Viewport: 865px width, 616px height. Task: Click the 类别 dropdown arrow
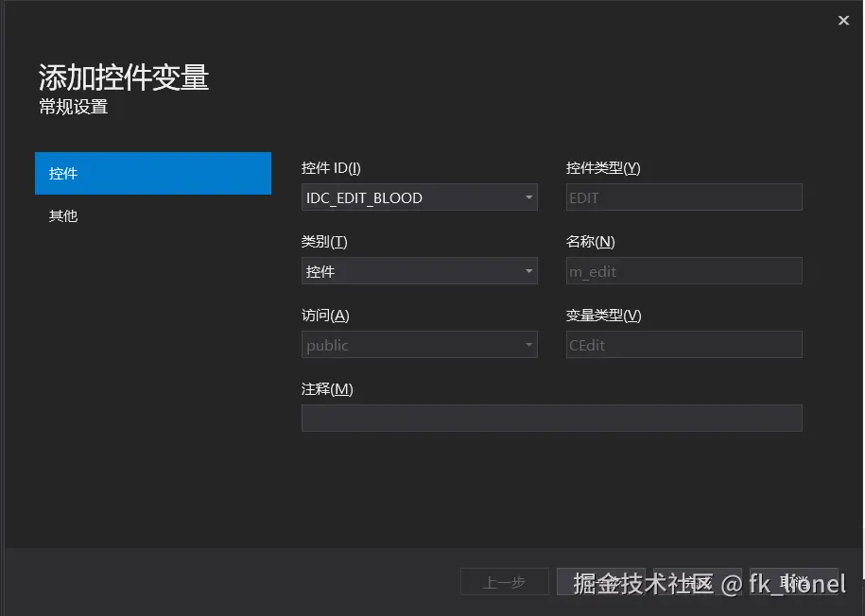click(x=528, y=271)
